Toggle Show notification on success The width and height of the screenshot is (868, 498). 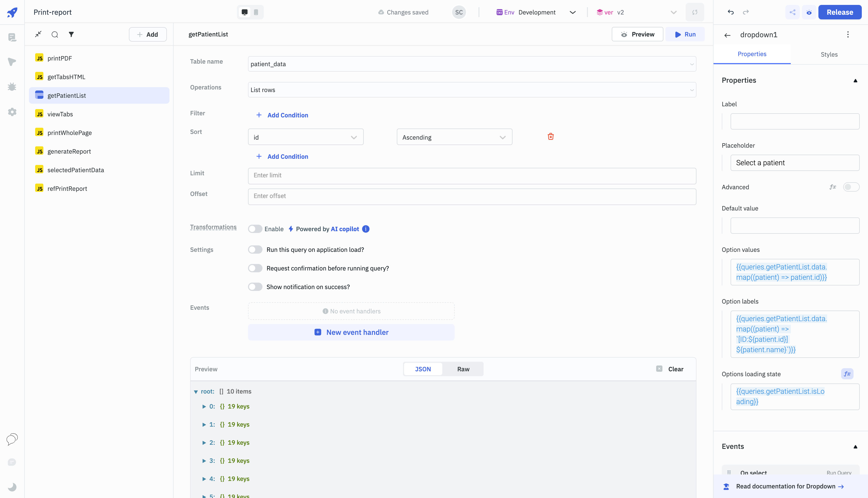click(255, 287)
